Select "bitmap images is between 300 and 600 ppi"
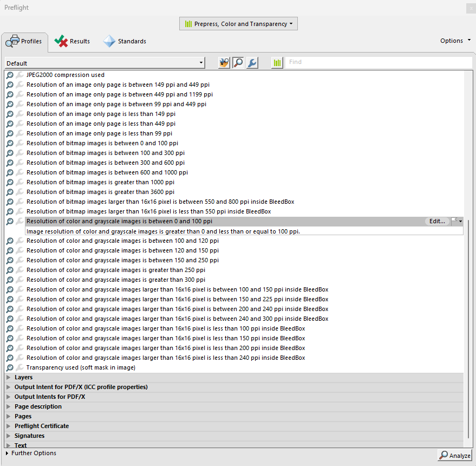476x466 pixels. click(x=106, y=163)
